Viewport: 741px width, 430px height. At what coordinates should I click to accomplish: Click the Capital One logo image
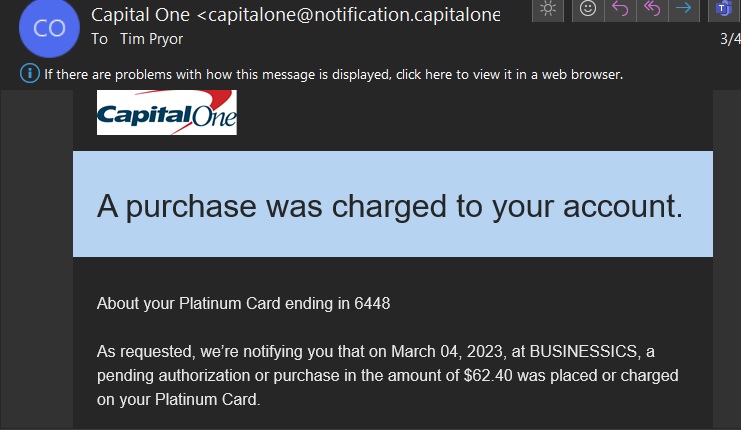[167, 112]
